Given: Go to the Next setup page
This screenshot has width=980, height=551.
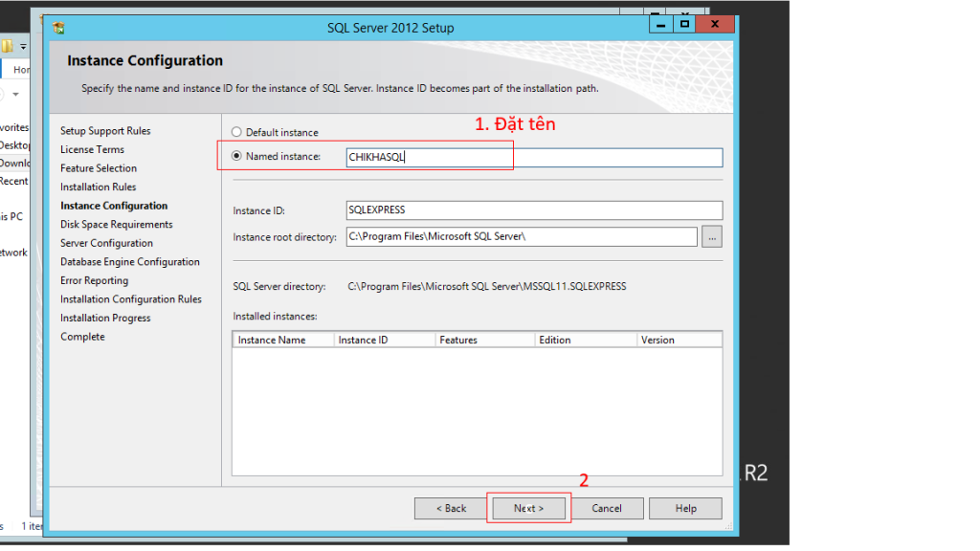Looking at the screenshot, I should (x=528, y=509).
